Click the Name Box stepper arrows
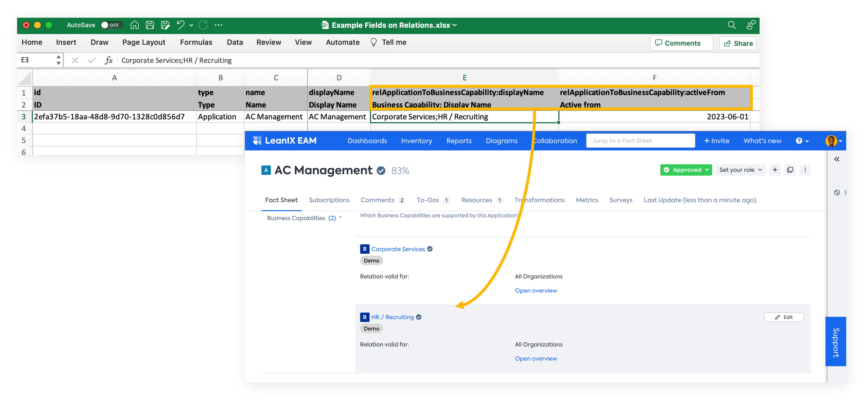The image size is (868, 404). tap(59, 60)
